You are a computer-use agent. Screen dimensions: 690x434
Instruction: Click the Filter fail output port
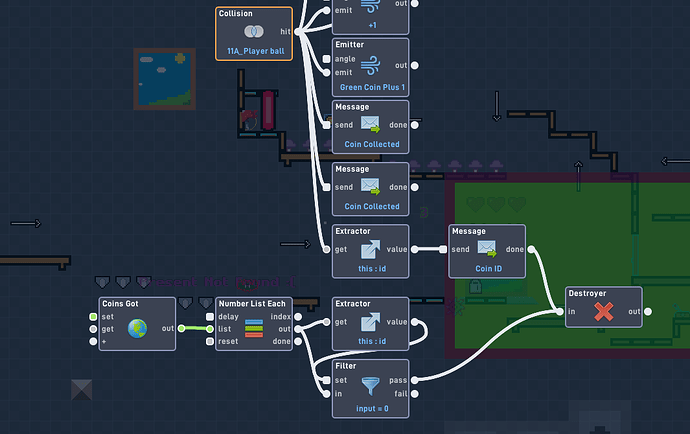pos(415,394)
